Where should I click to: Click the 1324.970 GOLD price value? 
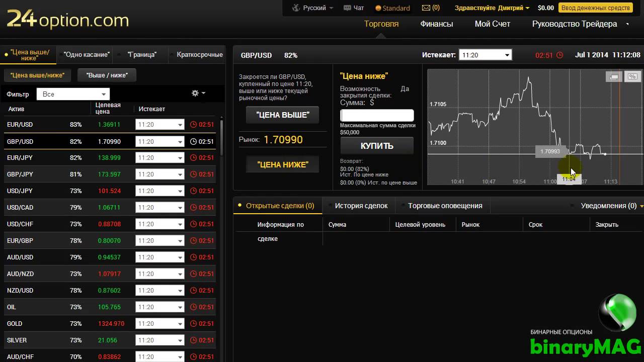coord(112,324)
